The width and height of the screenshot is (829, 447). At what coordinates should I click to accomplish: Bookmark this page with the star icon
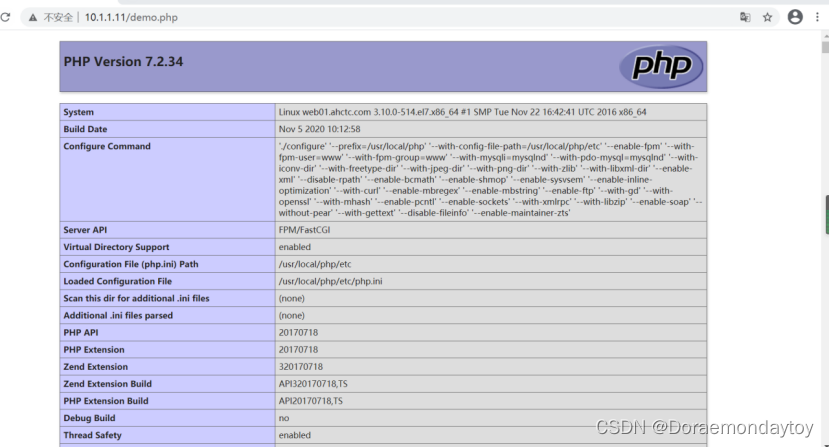(x=768, y=17)
